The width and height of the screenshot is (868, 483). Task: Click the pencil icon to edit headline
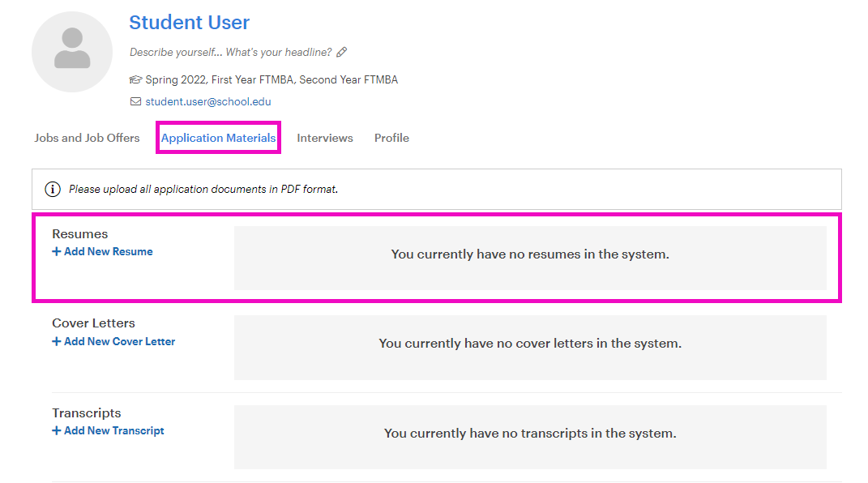(341, 51)
